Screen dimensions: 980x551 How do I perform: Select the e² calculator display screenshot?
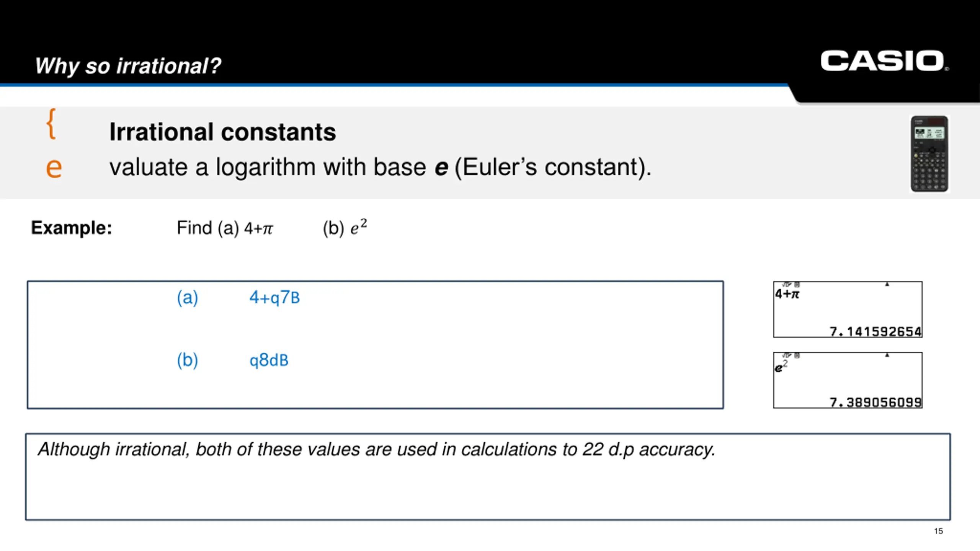[x=848, y=380]
